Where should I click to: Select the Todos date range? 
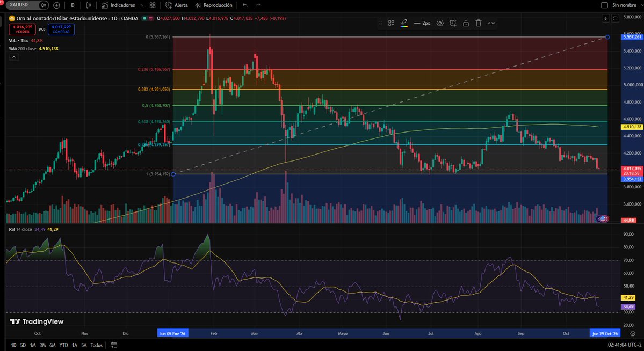(x=97, y=345)
